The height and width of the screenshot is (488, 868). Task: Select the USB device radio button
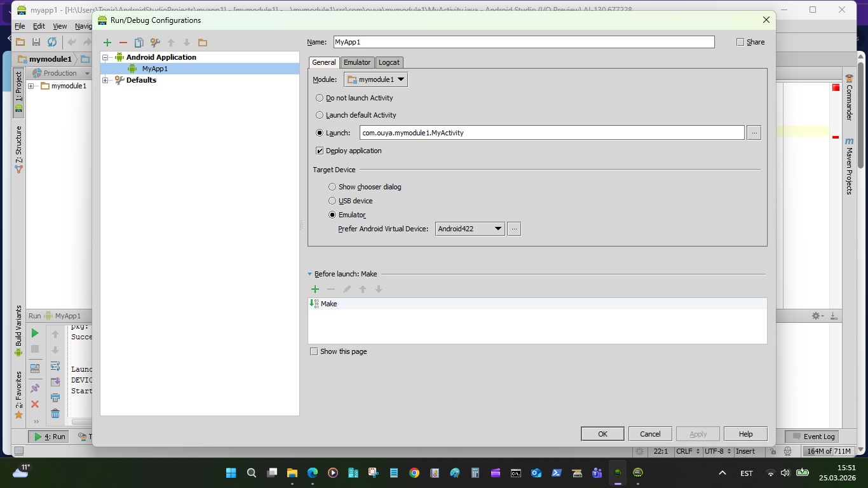(x=332, y=201)
